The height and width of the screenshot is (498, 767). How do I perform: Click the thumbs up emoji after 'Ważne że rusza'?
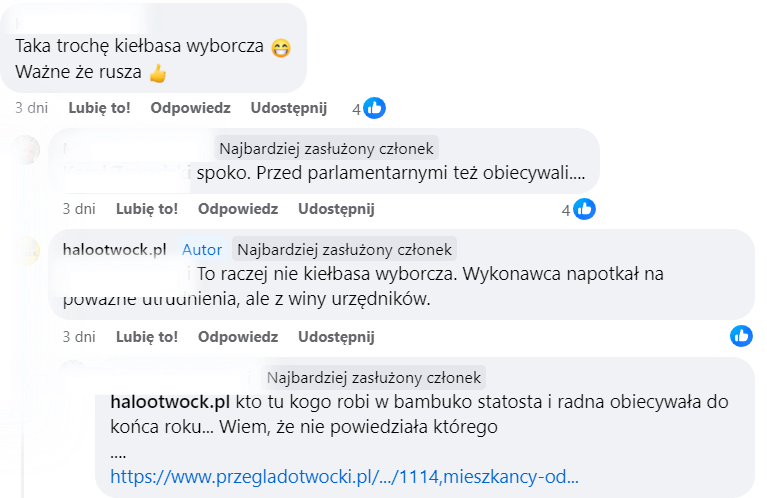pyautogui.click(x=157, y=73)
